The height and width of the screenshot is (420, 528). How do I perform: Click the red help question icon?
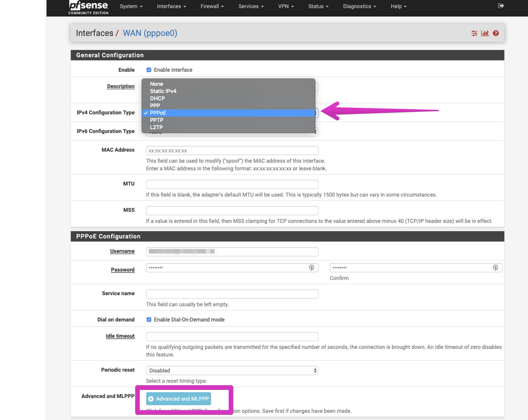(496, 33)
